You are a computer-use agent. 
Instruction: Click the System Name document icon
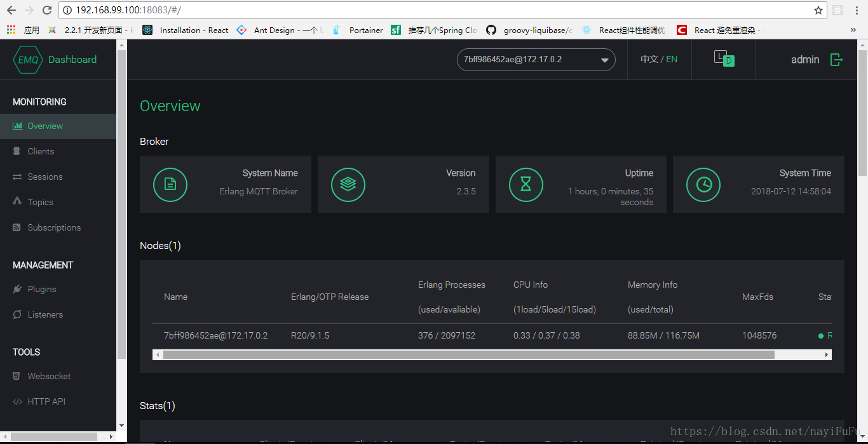pyautogui.click(x=170, y=184)
